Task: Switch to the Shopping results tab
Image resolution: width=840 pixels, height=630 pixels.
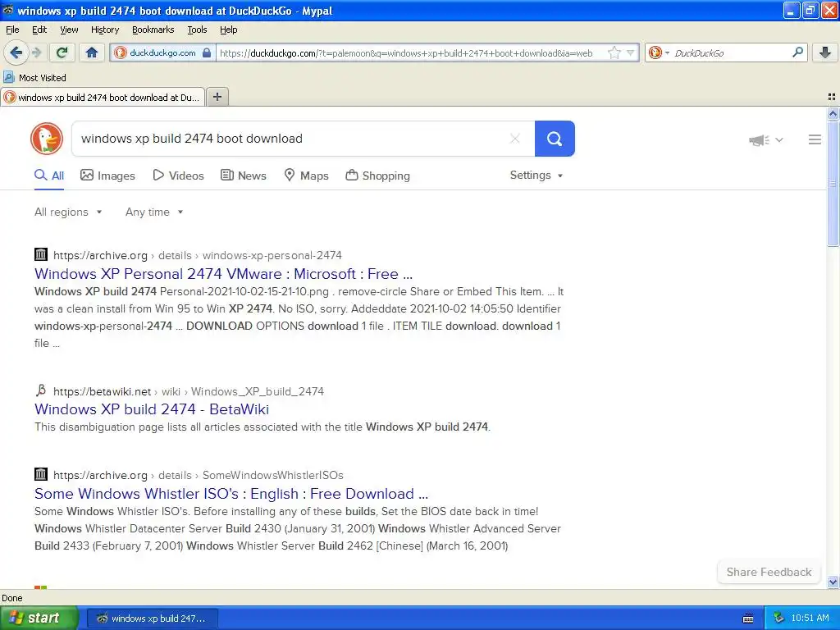Action: (377, 176)
